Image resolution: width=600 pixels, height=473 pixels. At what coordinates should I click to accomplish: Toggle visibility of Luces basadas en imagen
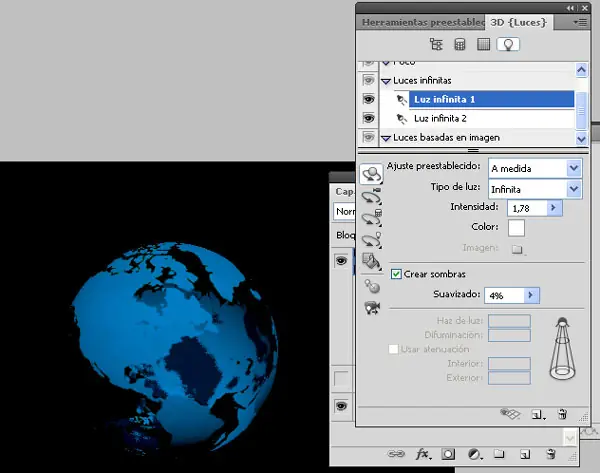(x=368, y=137)
